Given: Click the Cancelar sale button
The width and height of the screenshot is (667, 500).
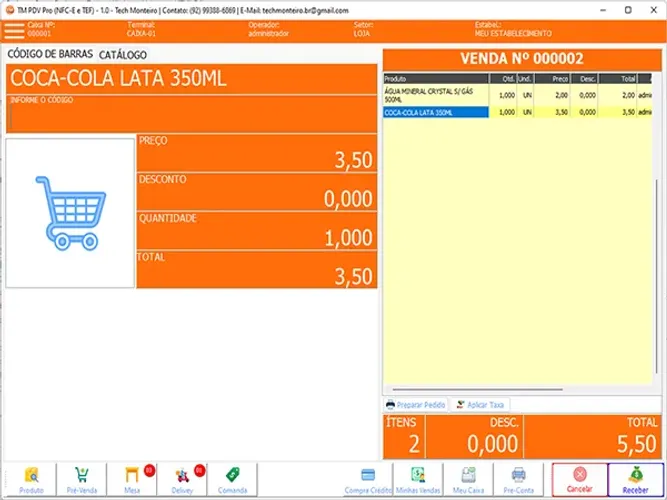Looking at the screenshot, I should click(x=580, y=480).
